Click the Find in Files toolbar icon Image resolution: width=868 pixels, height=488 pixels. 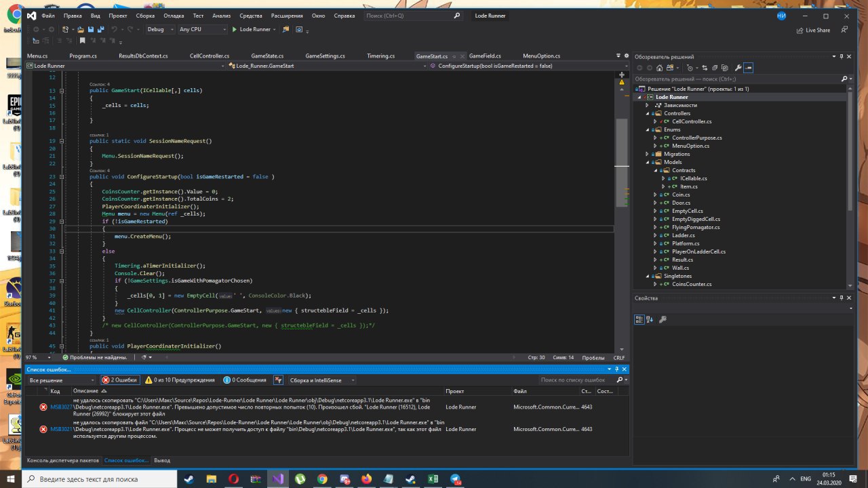pos(285,29)
